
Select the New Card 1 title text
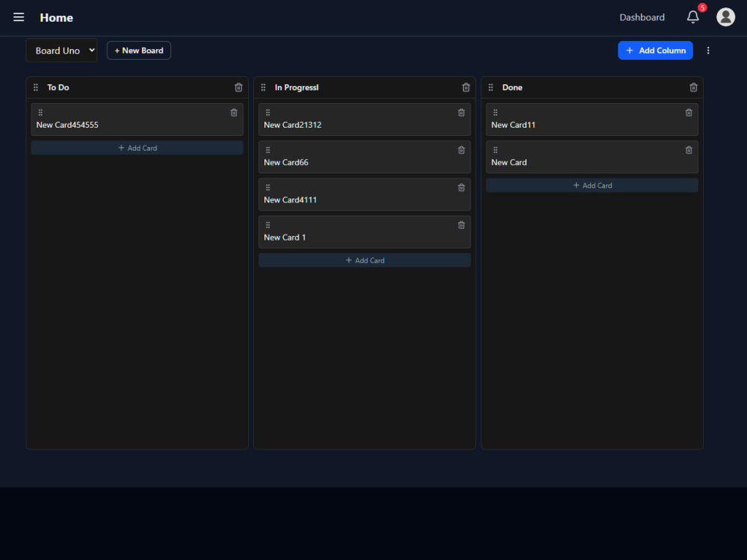tap(285, 237)
